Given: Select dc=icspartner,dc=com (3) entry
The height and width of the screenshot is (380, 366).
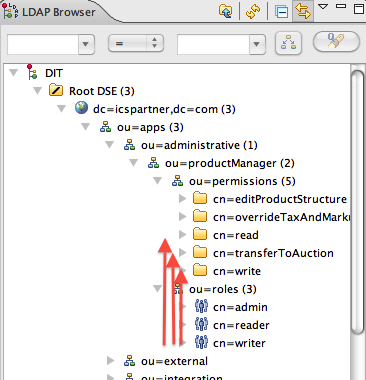Looking at the screenshot, I should pyautogui.click(x=164, y=109).
